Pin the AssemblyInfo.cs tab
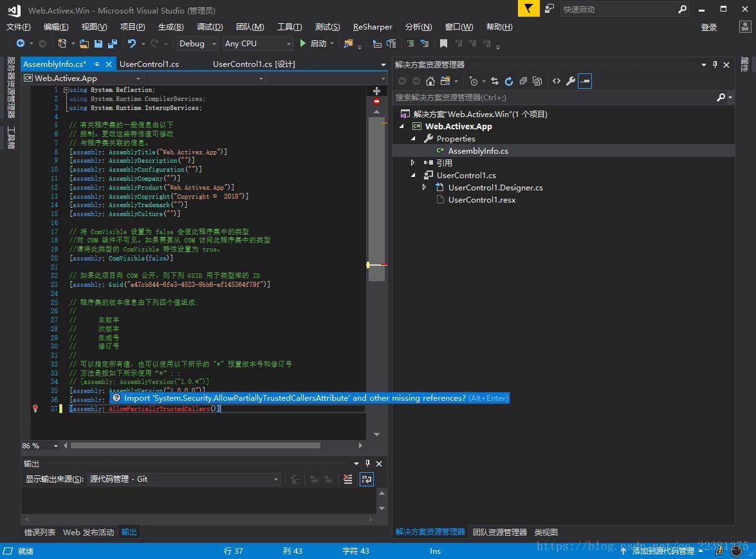Image resolution: width=756 pixels, height=559 pixels. tap(97, 64)
